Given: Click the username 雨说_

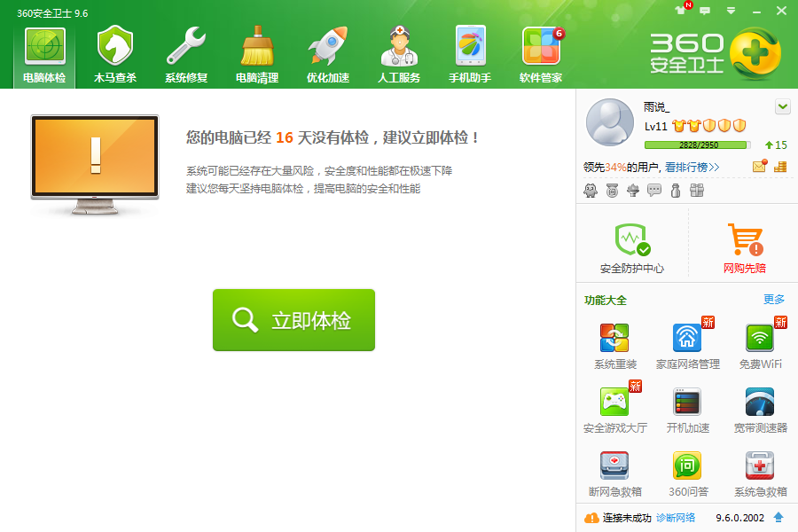Looking at the screenshot, I should coord(656,107).
